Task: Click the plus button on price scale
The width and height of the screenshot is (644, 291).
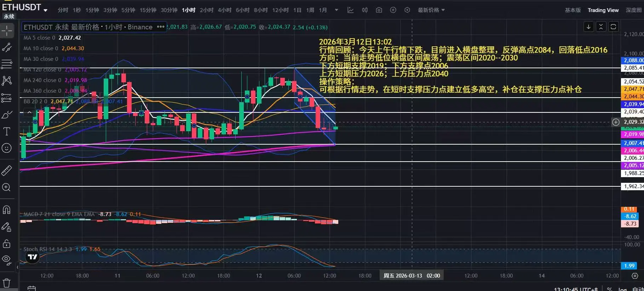Action: coord(616,122)
